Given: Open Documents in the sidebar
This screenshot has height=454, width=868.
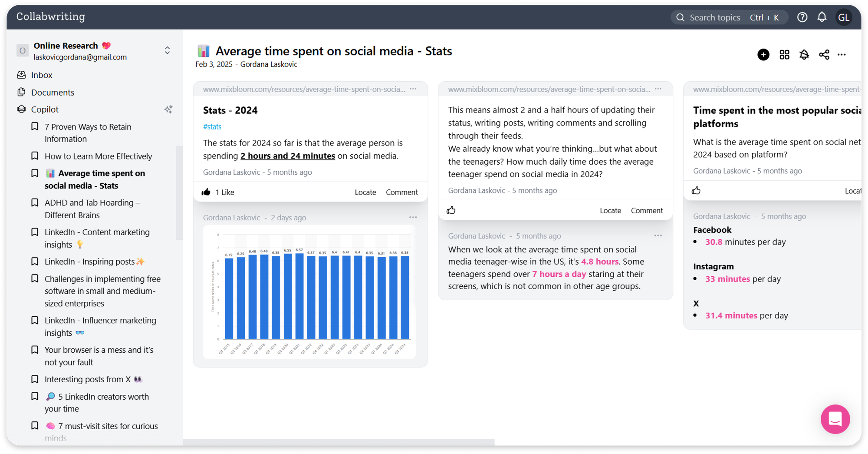Looking at the screenshot, I should 53,93.
